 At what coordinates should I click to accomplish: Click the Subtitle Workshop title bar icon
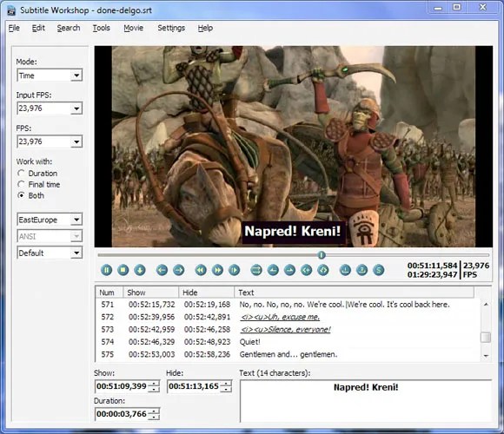(11, 10)
